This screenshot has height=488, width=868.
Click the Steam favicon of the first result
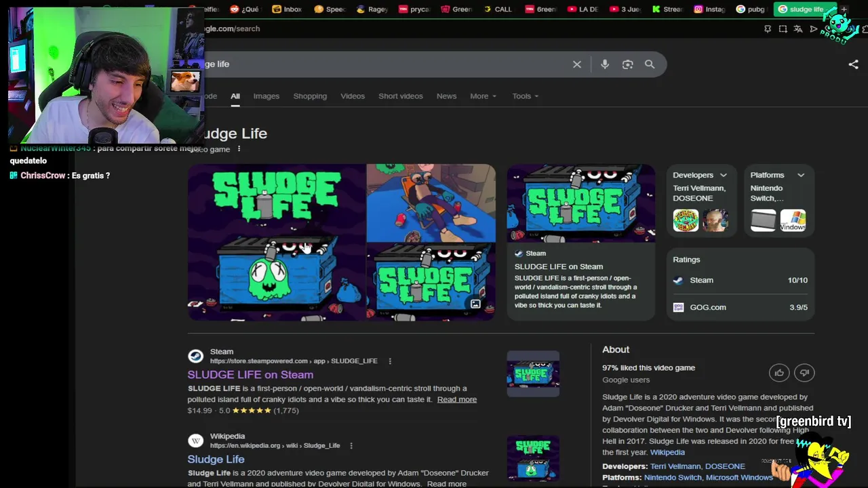(195, 357)
